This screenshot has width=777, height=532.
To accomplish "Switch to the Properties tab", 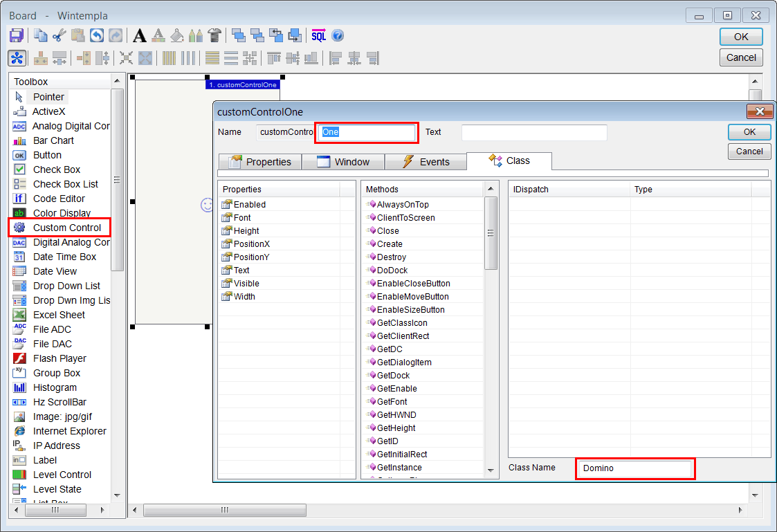I will click(260, 162).
